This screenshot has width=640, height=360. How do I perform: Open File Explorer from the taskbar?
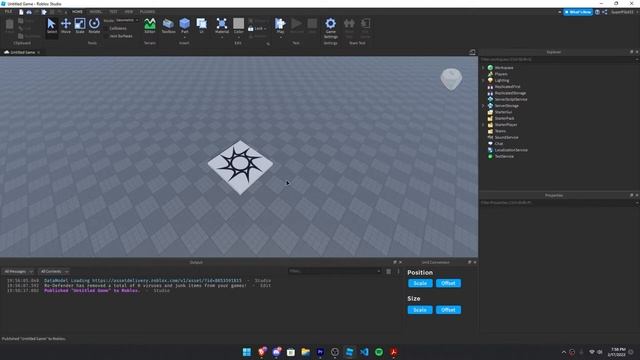(305, 352)
